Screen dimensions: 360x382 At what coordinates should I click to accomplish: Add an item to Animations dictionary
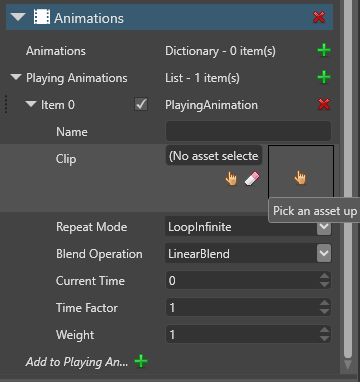324,51
